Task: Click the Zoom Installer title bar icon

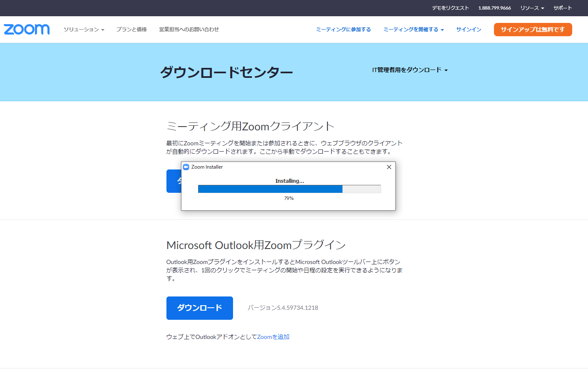Action: (x=186, y=167)
